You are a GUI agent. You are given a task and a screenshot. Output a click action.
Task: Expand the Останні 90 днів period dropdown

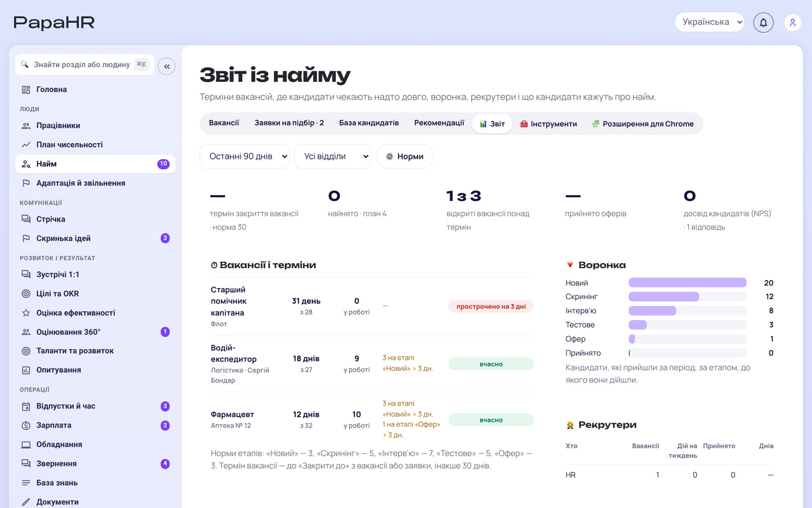(x=245, y=156)
